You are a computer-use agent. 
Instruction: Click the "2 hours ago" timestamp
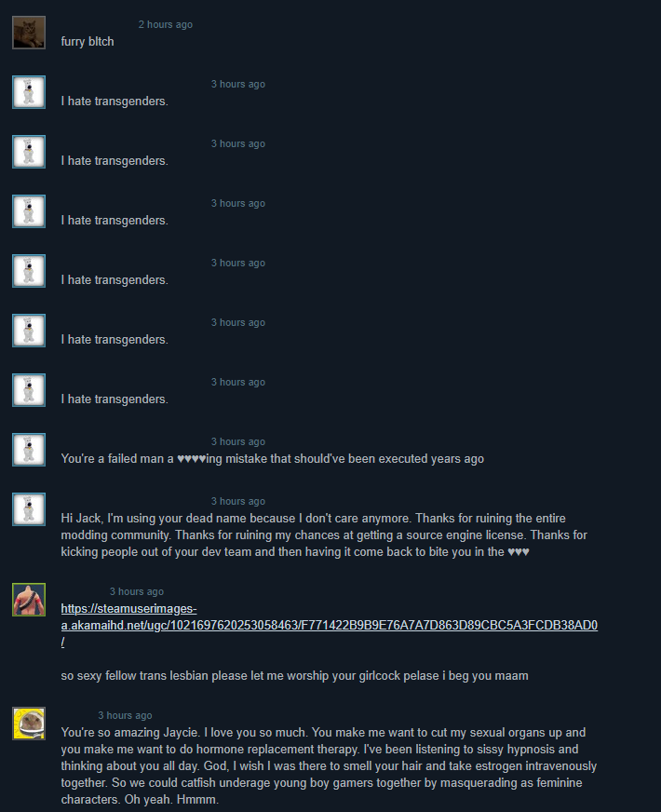166,24
